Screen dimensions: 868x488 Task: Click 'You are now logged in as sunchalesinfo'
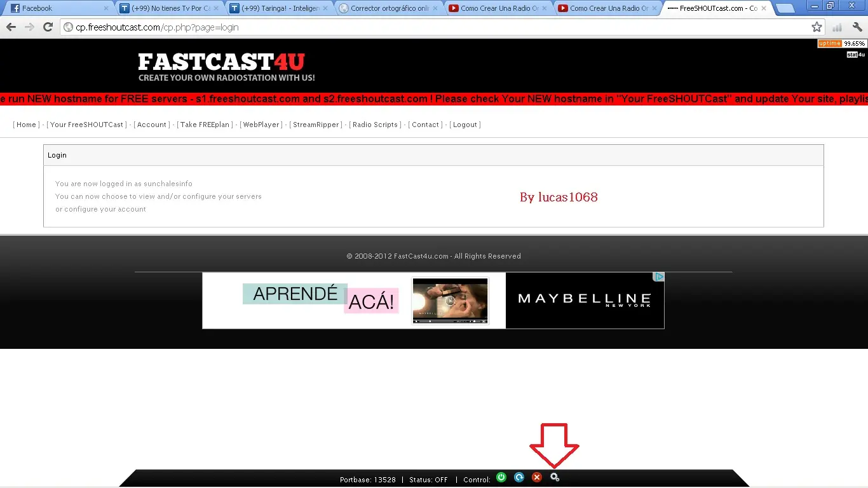[124, 184]
